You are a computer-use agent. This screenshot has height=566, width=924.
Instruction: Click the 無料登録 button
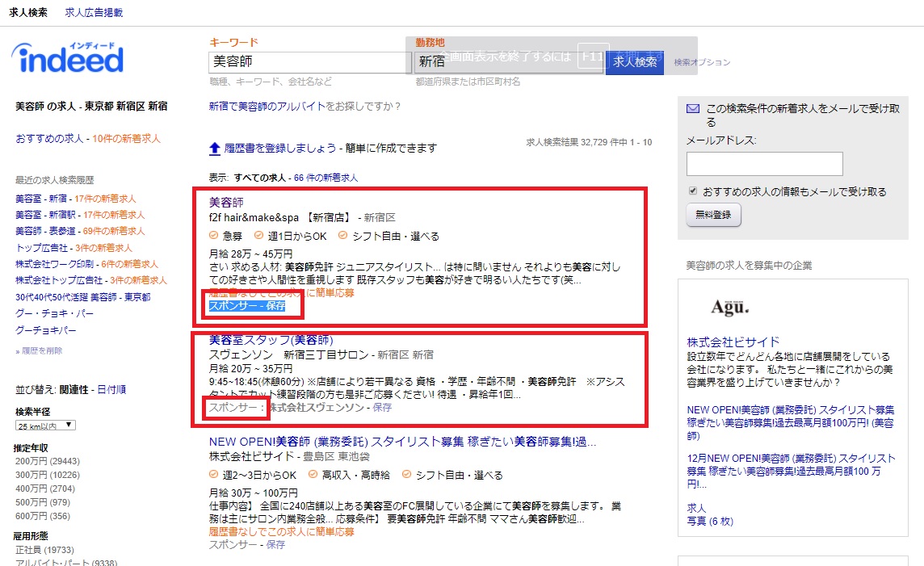tap(713, 215)
